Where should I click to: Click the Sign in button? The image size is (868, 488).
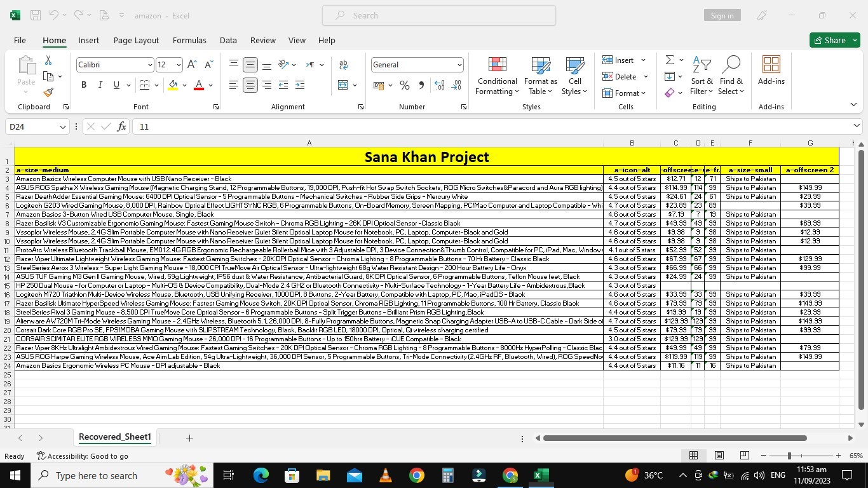pos(722,15)
